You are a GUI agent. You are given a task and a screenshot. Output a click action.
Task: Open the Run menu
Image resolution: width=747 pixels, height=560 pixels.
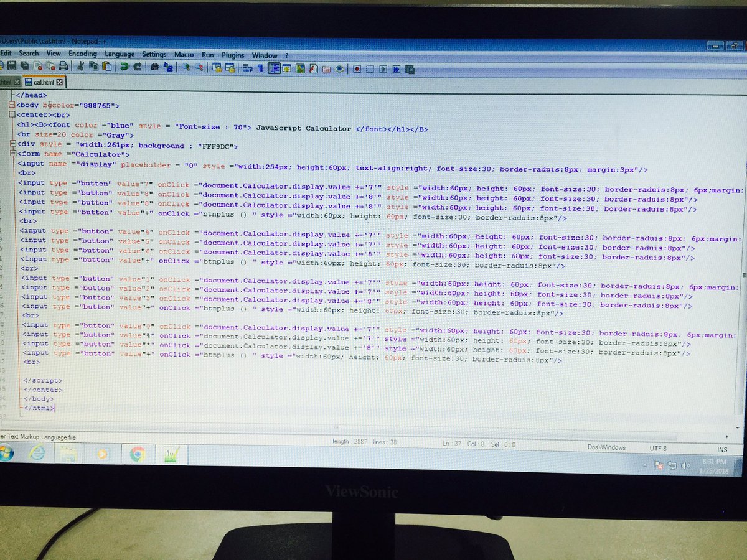pyautogui.click(x=208, y=55)
